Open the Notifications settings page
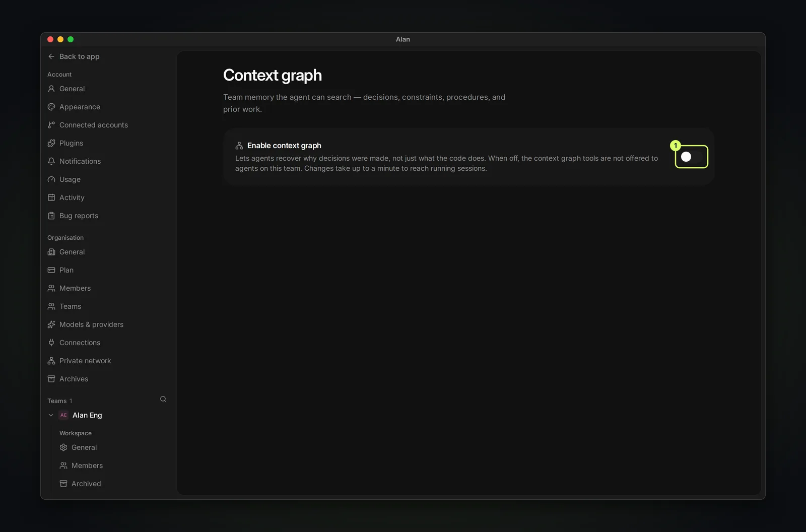The image size is (806, 532). (80, 161)
